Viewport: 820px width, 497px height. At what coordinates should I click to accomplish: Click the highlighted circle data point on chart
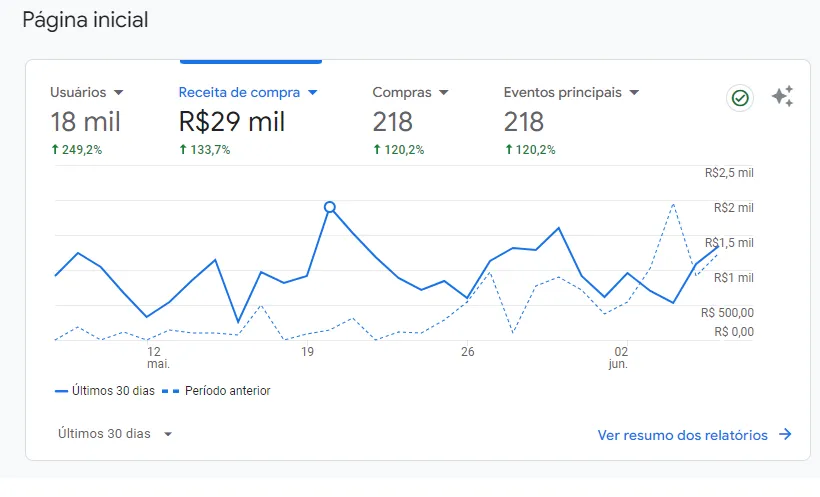coord(330,207)
